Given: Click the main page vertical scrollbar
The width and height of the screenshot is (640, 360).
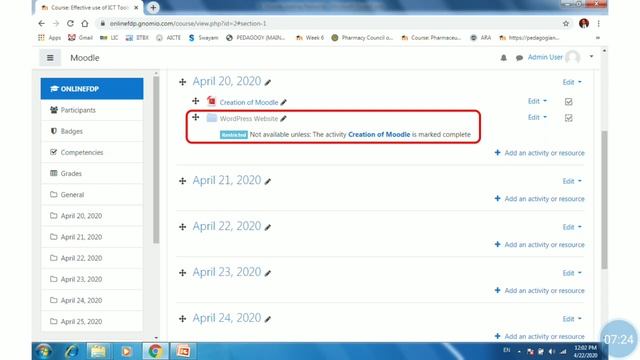Looking at the screenshot, I should pyautogui.click(x=604, y=200).
